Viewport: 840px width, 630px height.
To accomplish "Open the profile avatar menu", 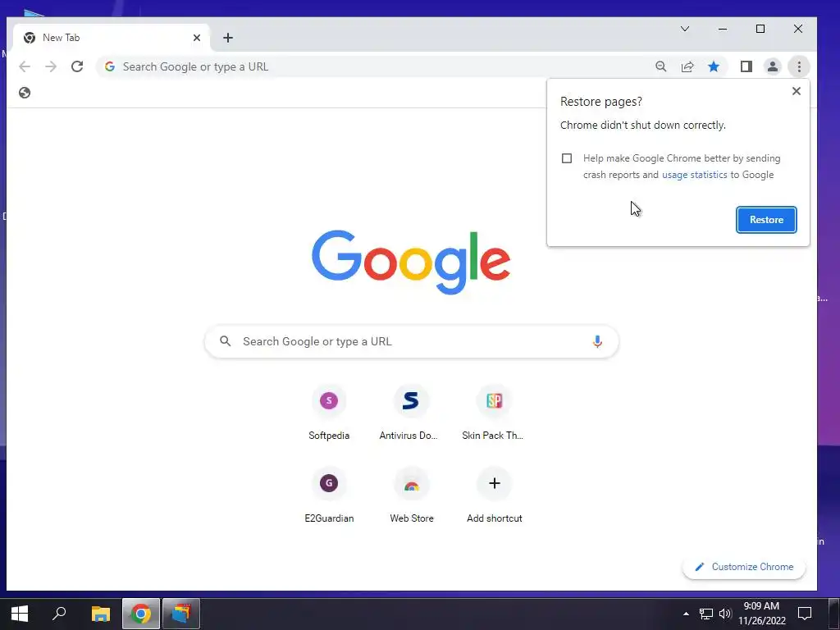I will pos(773,66).
